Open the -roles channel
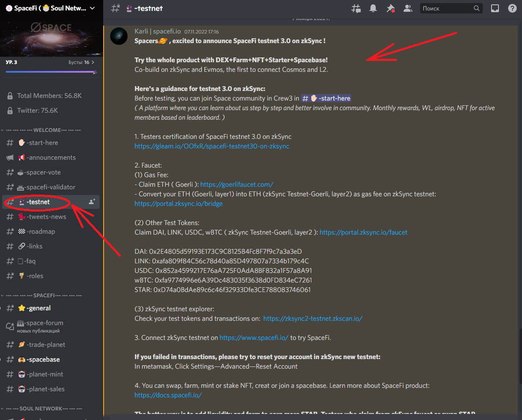This screenshot has height=420, width=522. (51, 276)
